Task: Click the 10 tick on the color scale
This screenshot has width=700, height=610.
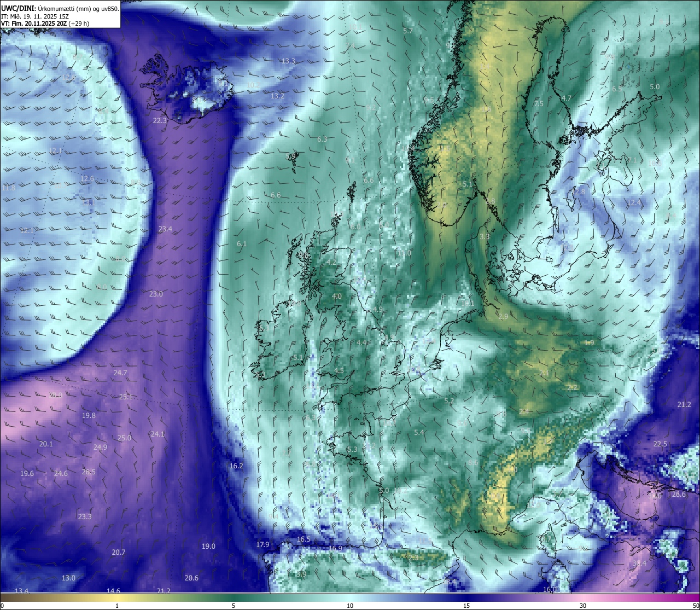Action: [350, 606]
